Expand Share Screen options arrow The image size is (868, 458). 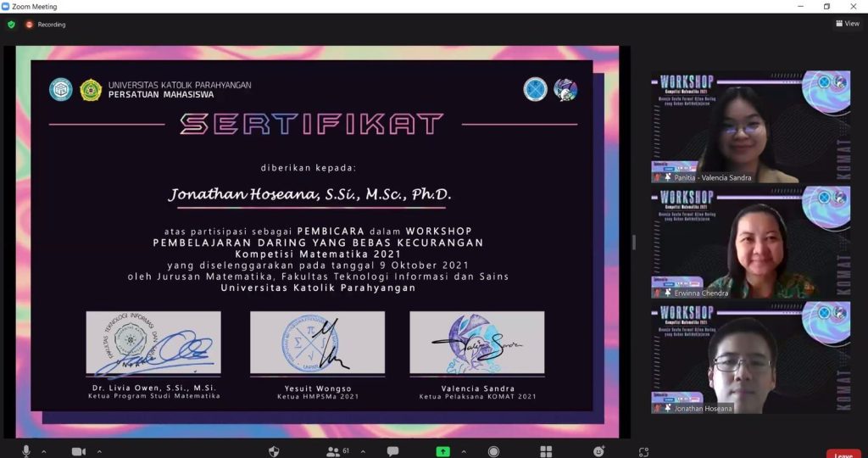point(464,451)
